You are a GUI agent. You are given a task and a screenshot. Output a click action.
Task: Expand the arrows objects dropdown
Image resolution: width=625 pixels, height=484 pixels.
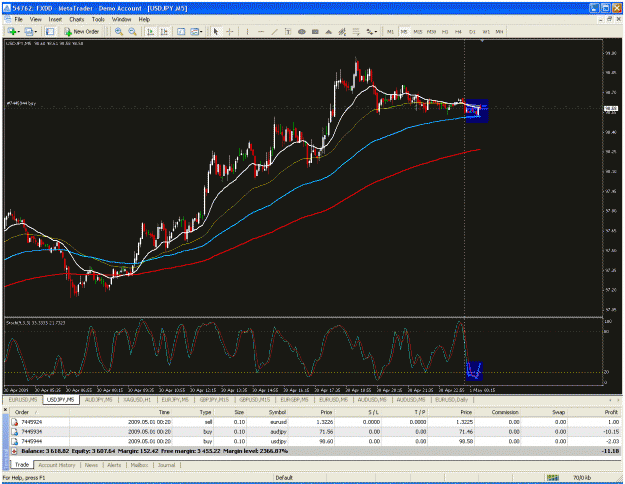[x=376, y=31]
